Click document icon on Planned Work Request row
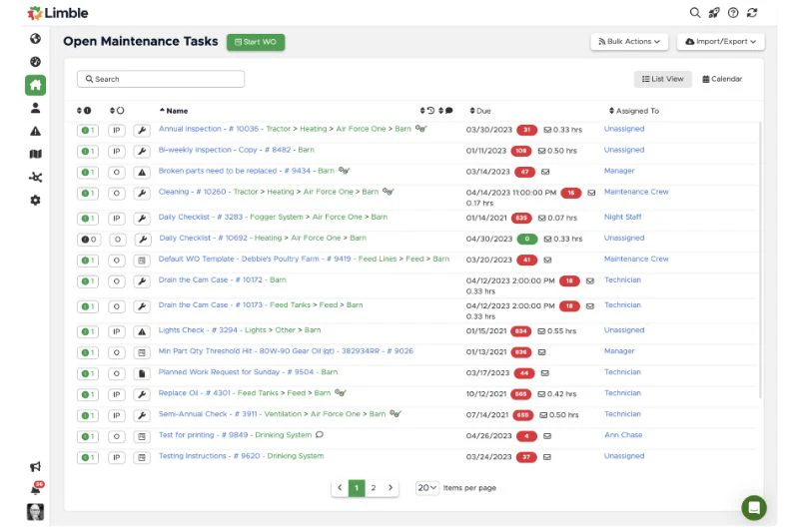The width and height of the screenshot is (799, 532). tap(142, 373)
